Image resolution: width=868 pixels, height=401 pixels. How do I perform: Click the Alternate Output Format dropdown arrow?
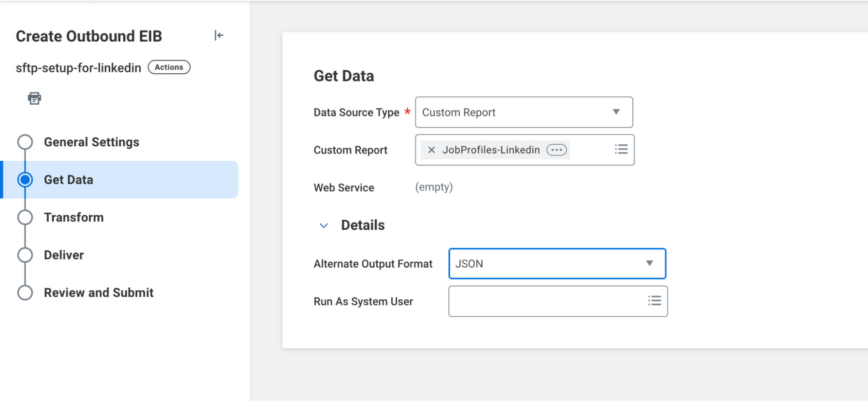[649, 263]
